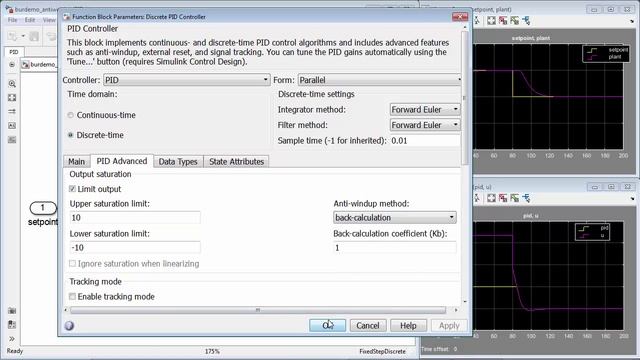The width and height of the screenshot is (640, 360).
Task: Click the PID model tab in the Simulink editor
Action: point(14,52)
